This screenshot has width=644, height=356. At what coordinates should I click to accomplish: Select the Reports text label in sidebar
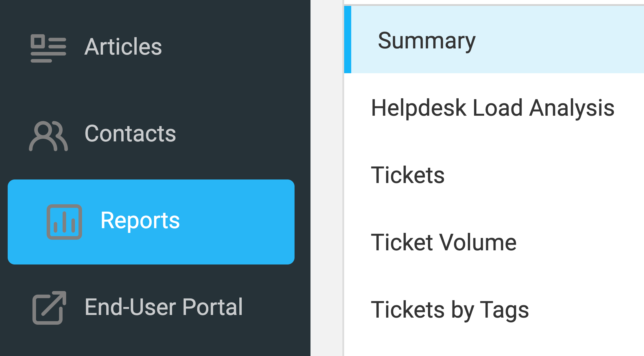140,221
